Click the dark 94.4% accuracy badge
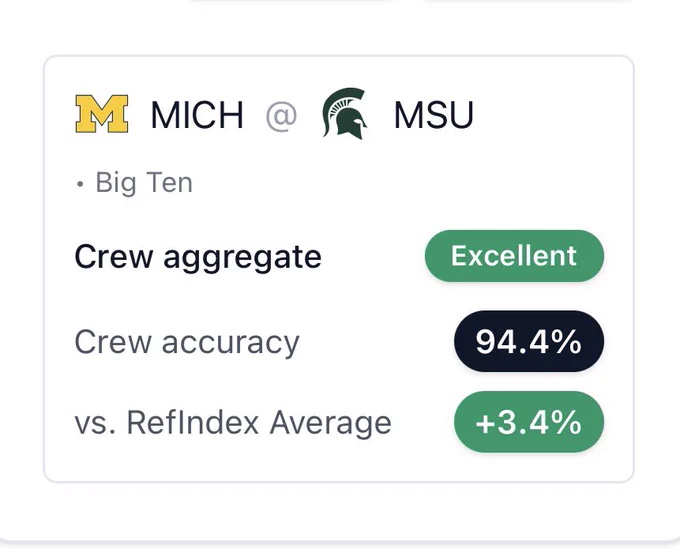 529,341
